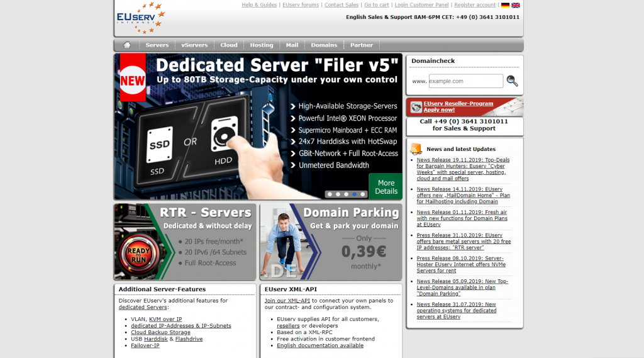Click the domain search magnifier icon

point(512,81)
